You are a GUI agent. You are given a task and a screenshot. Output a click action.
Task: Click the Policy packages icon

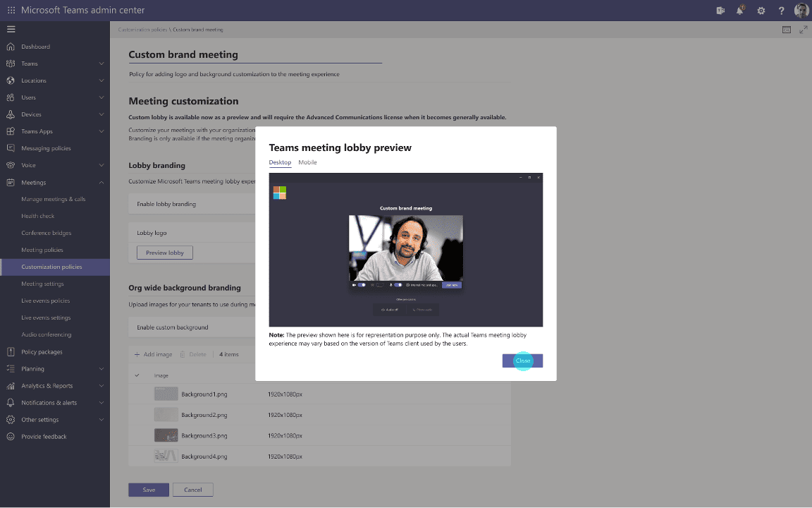11,352
